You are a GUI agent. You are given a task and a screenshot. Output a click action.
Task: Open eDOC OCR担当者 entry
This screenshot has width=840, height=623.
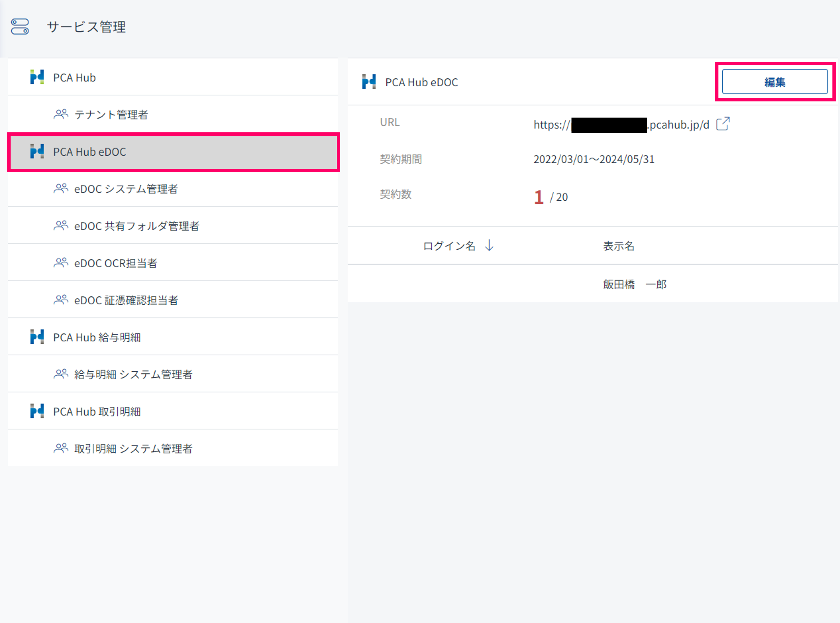click(x=115, y=263)
